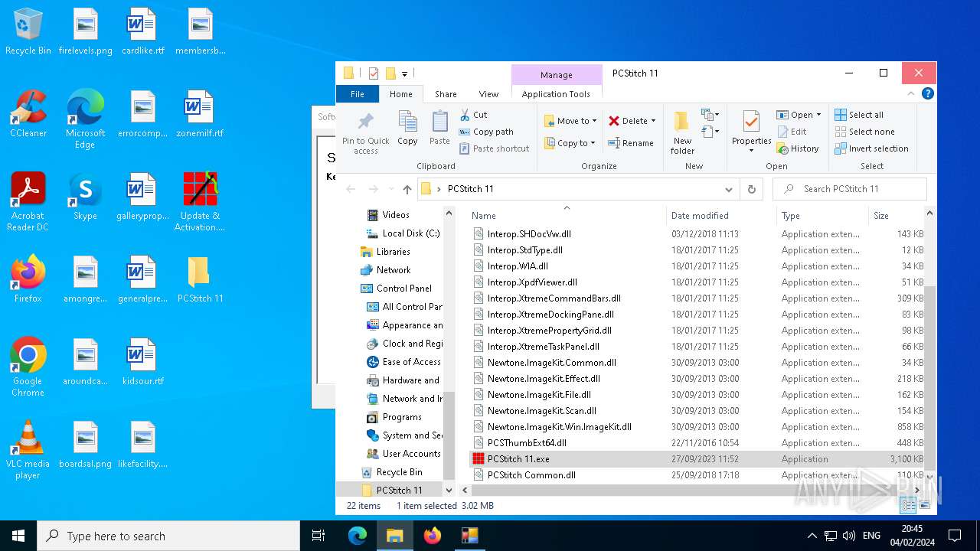Select the PCStitch 11.exe file
The width and height of the screenshot is (980, 551).
696,459
